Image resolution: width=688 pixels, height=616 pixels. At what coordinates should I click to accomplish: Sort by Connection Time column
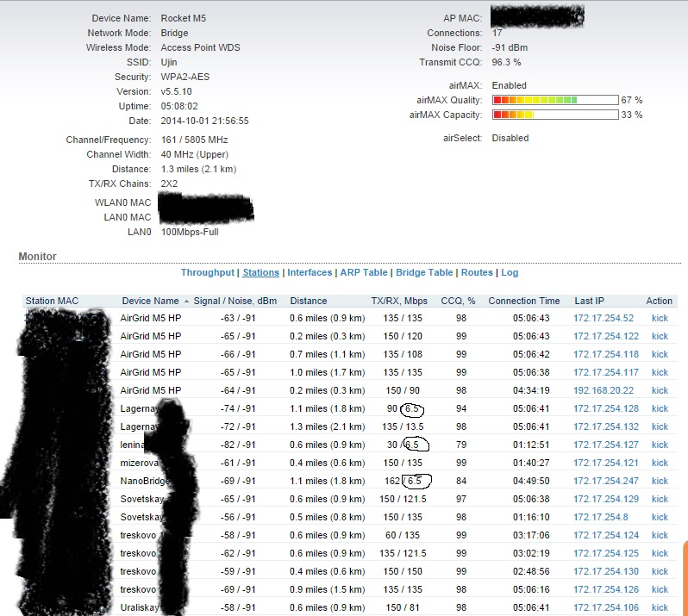tap(524, 301)
